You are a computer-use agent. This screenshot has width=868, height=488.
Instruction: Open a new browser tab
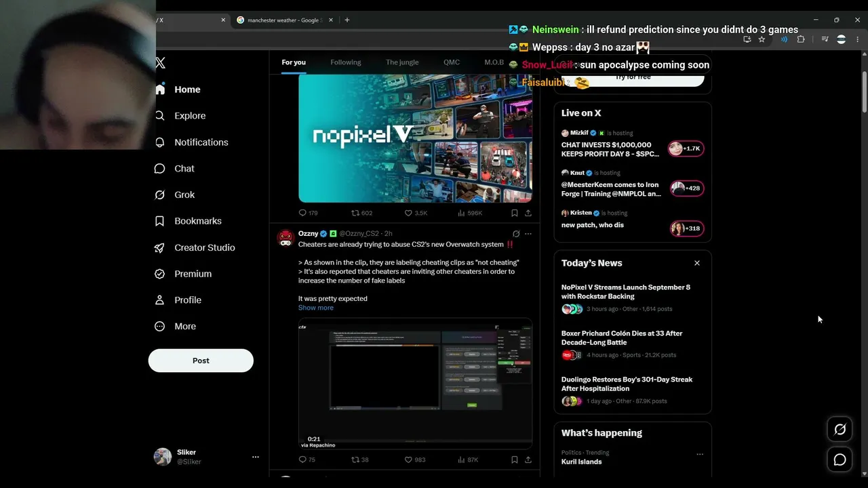347,20
